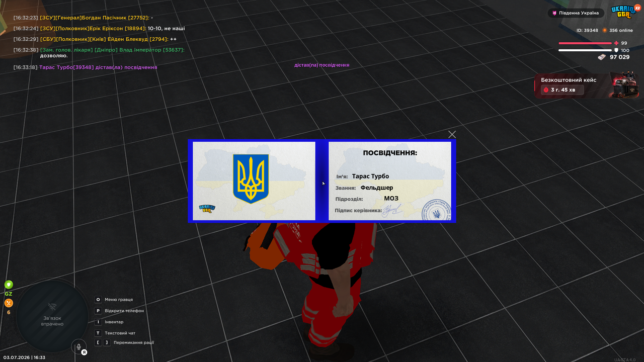Click the ID: 39348 label
The image size is (644, 362).
coord(587,30)
